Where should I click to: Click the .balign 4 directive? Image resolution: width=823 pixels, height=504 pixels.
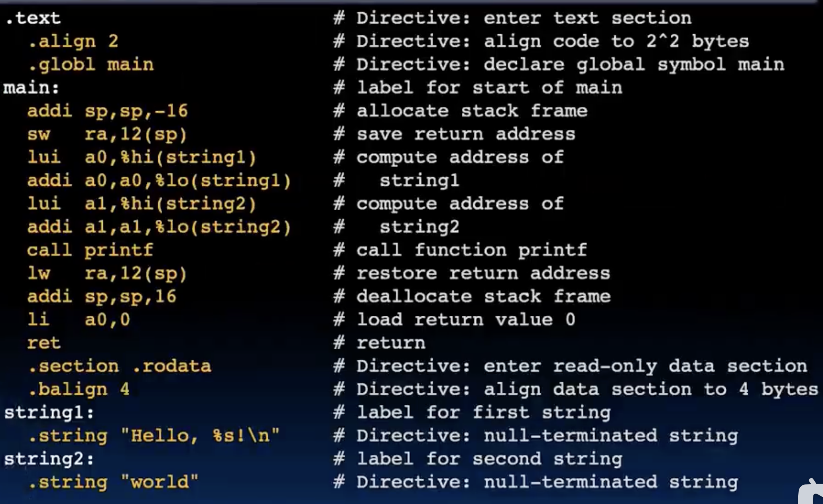click(x=79, y=389)
